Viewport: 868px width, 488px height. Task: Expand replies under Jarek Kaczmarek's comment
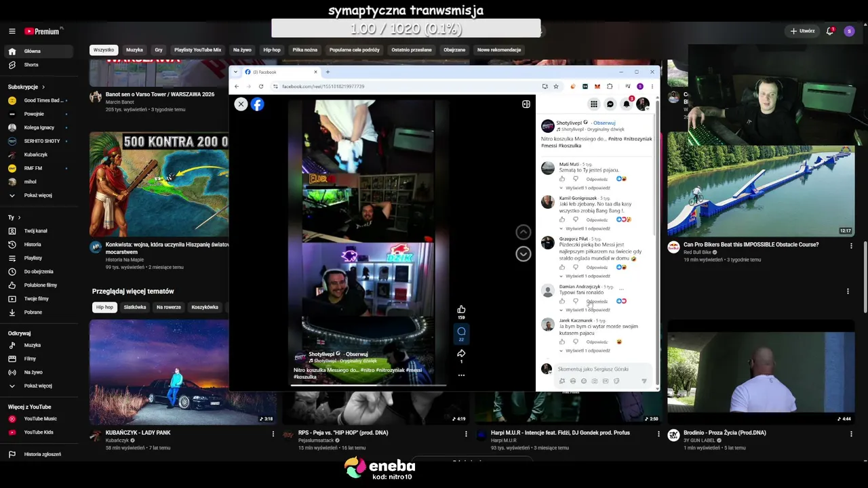(x=585, y=350)
